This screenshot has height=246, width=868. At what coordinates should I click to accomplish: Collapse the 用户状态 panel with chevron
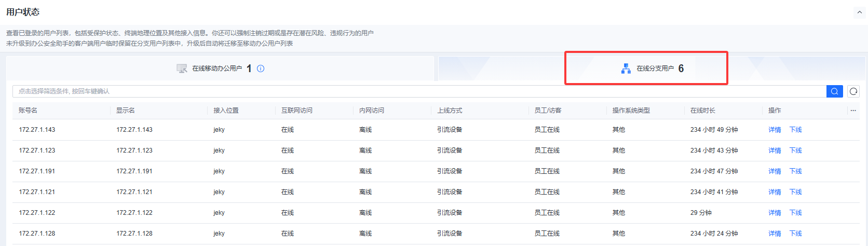pos(859,12)
